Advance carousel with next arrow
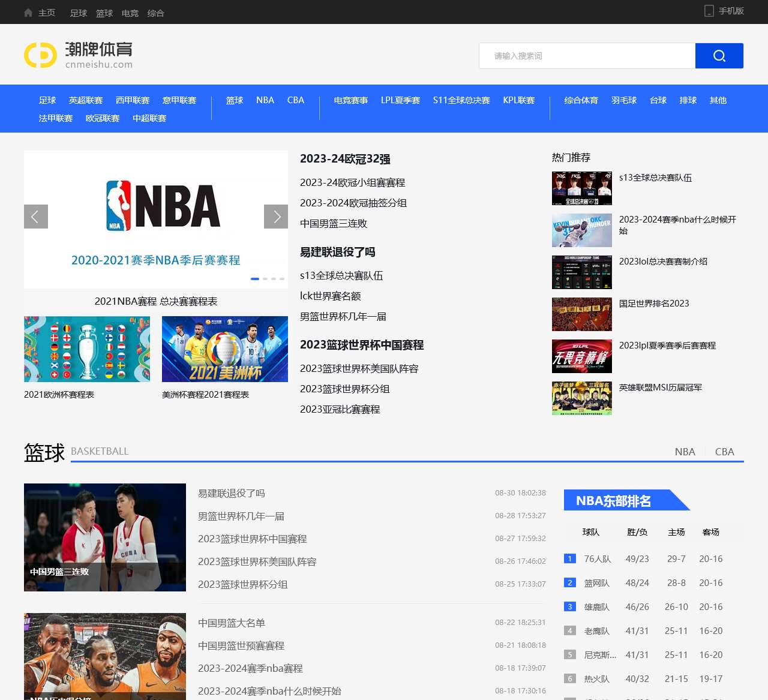The width and height of the screenshot is (768, 700). click(x=276, y=217)
